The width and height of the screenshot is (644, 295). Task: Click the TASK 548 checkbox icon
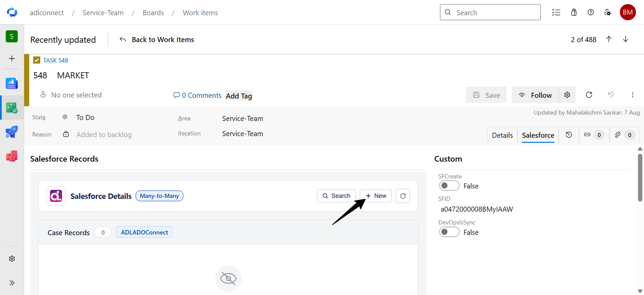[x=37, y=60]
